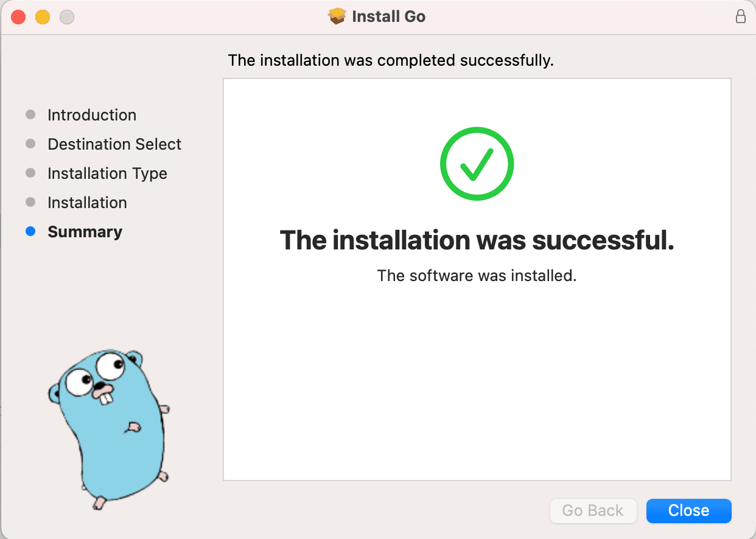Image resolution: width=756 pixels, height=539 pixels.
Task: Click the "The software was installed." text
Action: pos(477,276)
